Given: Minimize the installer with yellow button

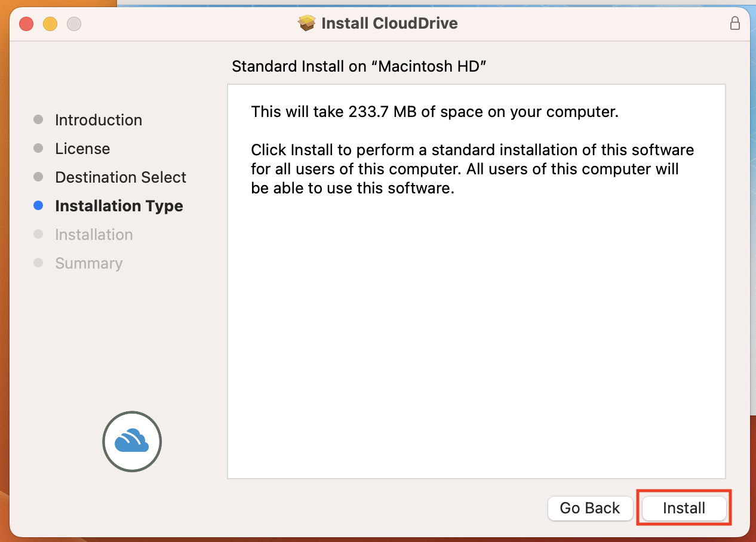Looking at the screenshot, I should pos(50,24).
